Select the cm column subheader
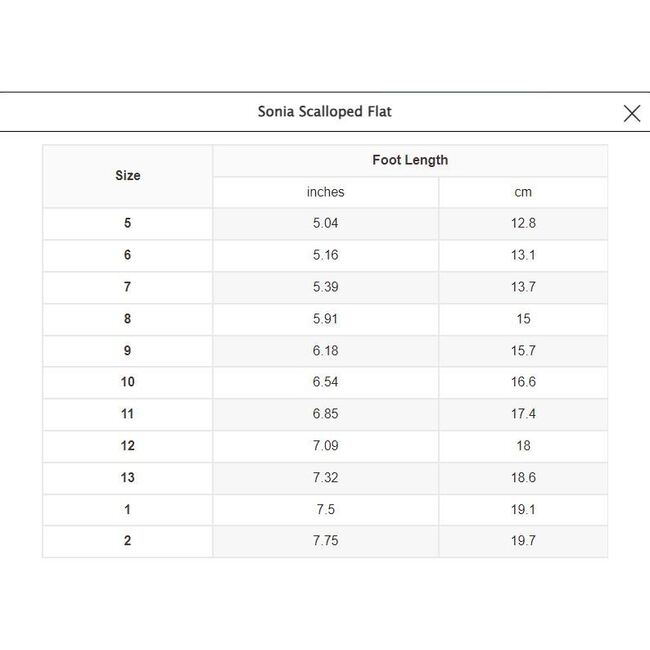Screen dimensions: 650x650 click(523, 192)
